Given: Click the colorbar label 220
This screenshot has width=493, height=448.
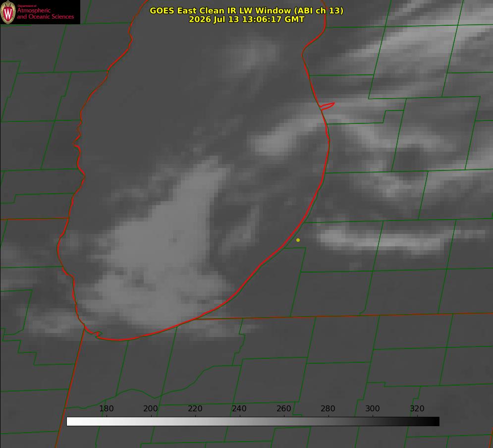Looking at the screenshot, I should pos(195,408).
